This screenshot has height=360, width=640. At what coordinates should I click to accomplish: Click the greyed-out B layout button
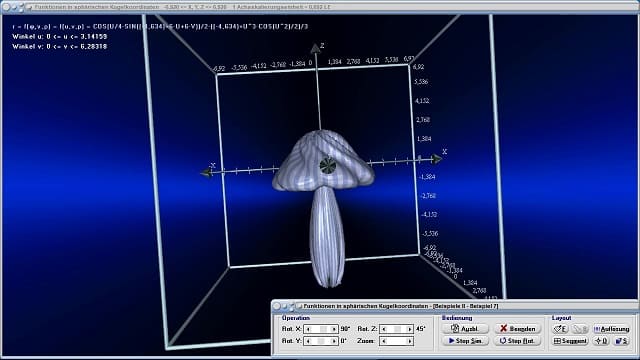[580, 329]
